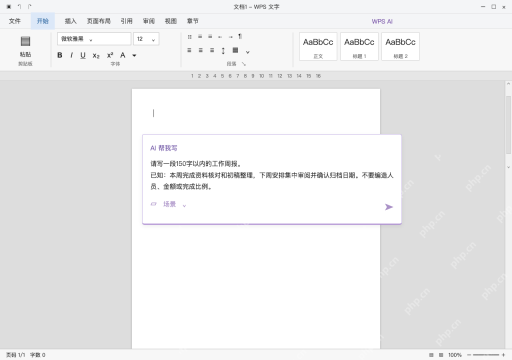The image size is (512, 360).
Task: Open the font color dropdown arrow
Action: coord(134,56)
